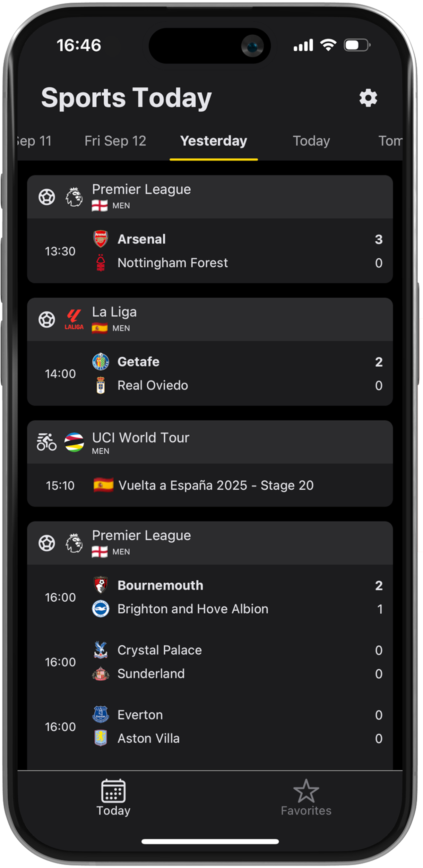Select the Fri Sep 12 date tab
Image resolution: width=423 pixels, height=868 pixels.
(x=115, y=141)
